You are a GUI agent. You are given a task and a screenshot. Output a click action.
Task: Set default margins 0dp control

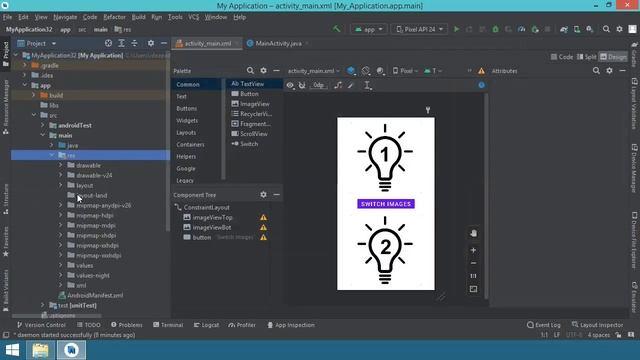click(318, 85)
